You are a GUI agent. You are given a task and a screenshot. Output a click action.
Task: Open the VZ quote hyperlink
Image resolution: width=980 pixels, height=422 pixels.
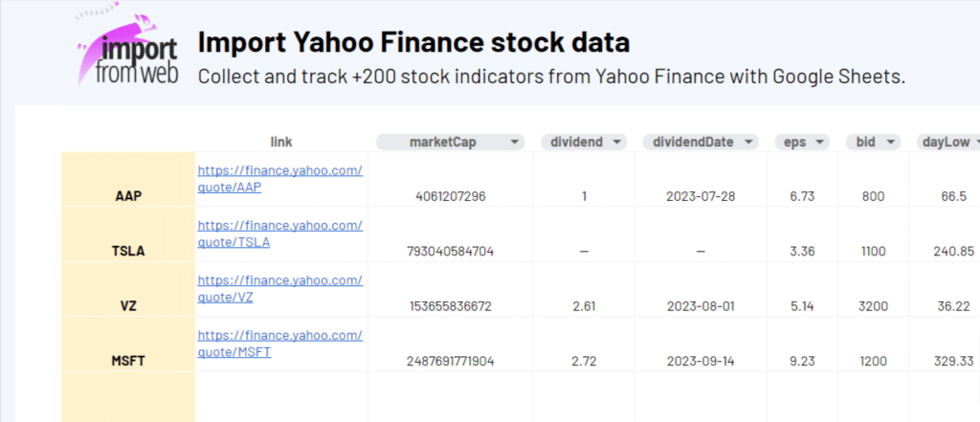(279, 288)
